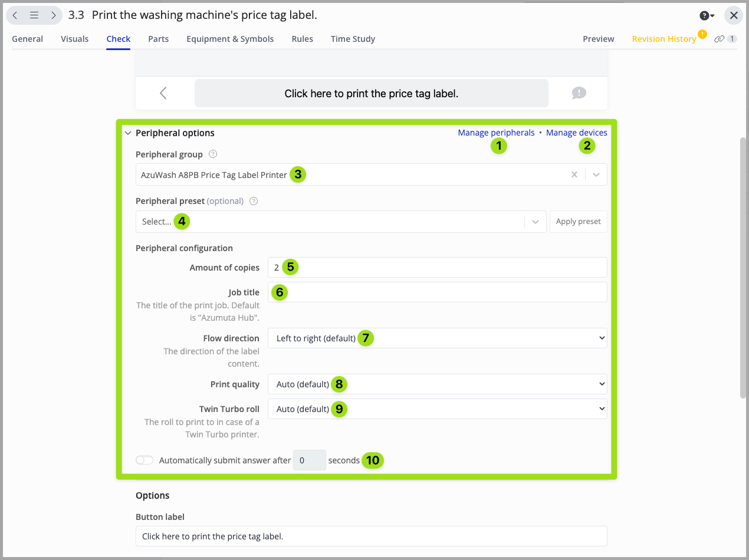Click help icon beside Peripheral preset
The width and height of the screenshot is (749, 560).
pyautogui.click(x=254, y=201)
